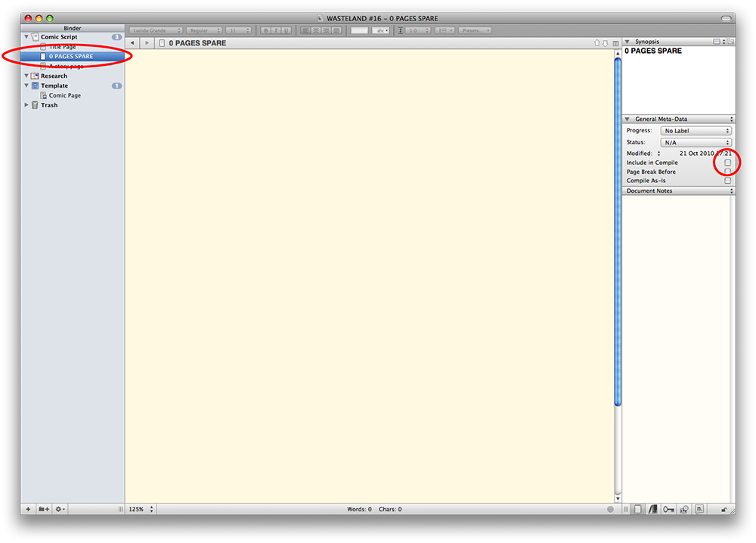This screenshot has width=756, height=543.
Task: Expand the Trash folder in the binder
Action: (x=26, y=105)
